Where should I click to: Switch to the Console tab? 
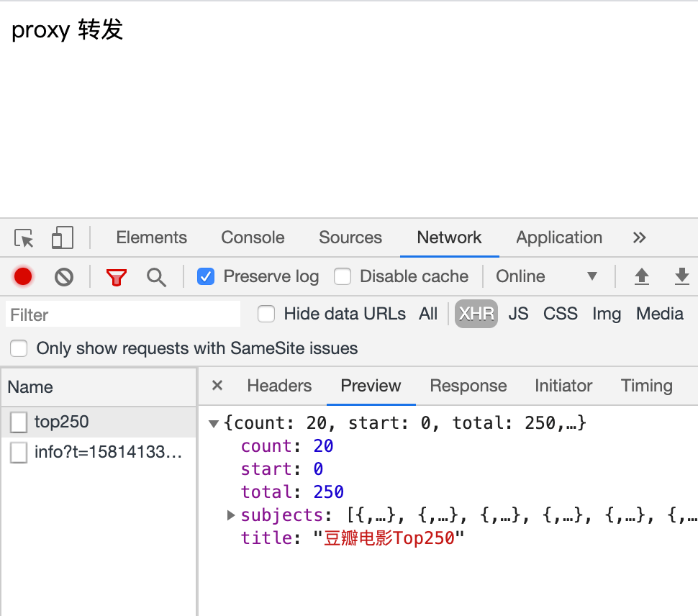(253, 237)
